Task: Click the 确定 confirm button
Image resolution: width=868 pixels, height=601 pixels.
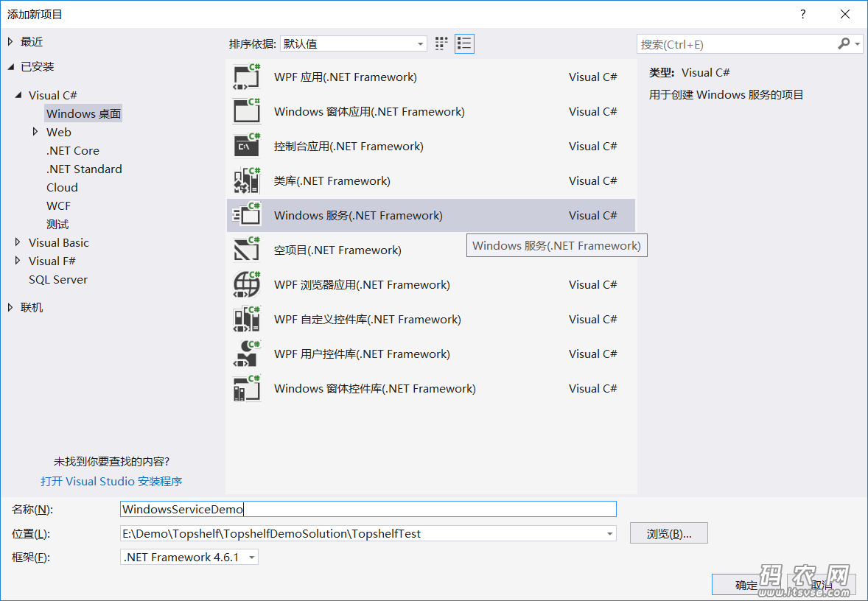Action: pos(746,585)
